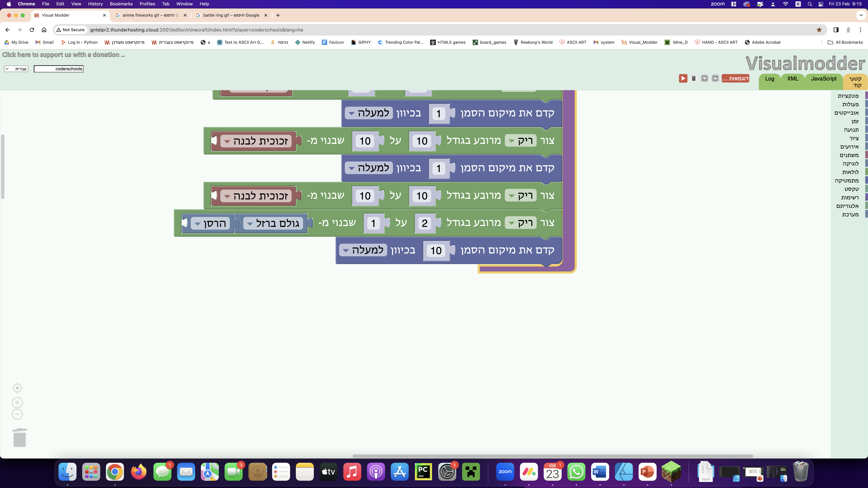Click the gray down-arrow toolbar button

pos(704,78)
